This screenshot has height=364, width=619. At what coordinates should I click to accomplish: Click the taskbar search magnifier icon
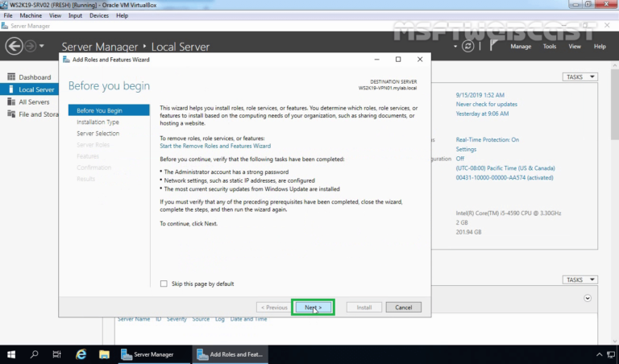tap(35, 354)
